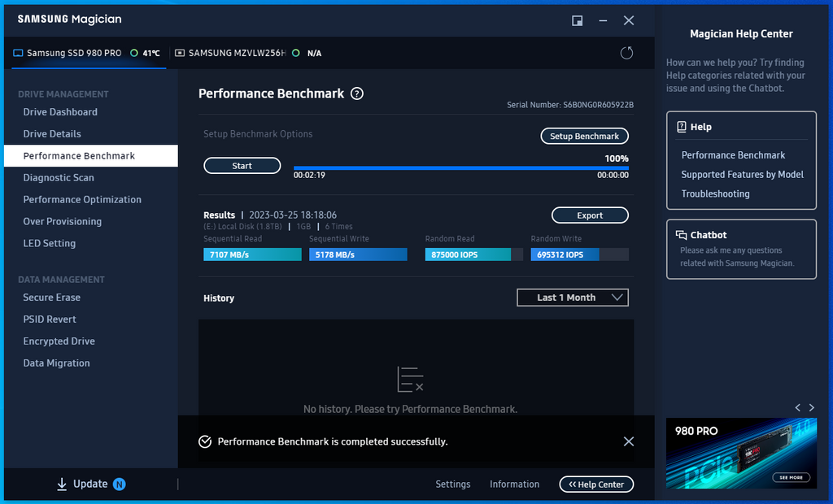Click the Help book icon in Help Center
Screen dimensions: 833x504
682,127
